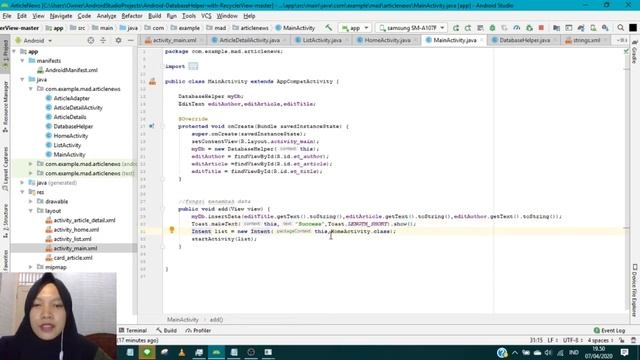
Task: Open the samsung SM-A107F device dropdown
Action: click(x=411, y=28)
